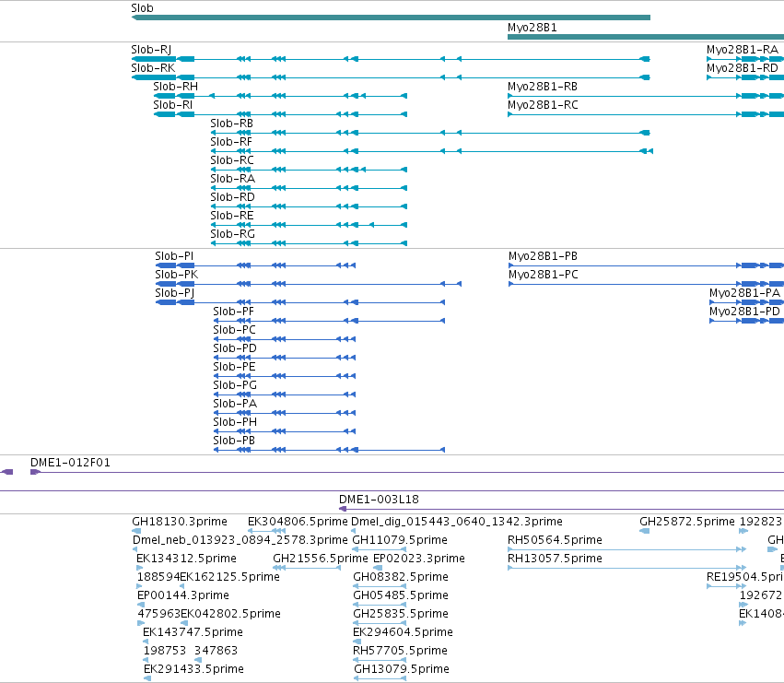Image resolution: width=784 pixels, height=683 pixels.
Task: Select the GH05485.5prime EST label
Action: click(401, 596)
